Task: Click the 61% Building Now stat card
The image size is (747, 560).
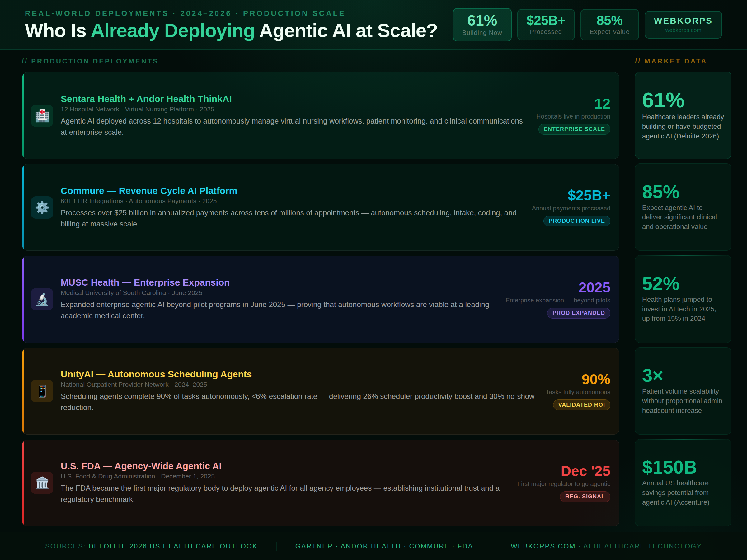Action: pos(482,25)
